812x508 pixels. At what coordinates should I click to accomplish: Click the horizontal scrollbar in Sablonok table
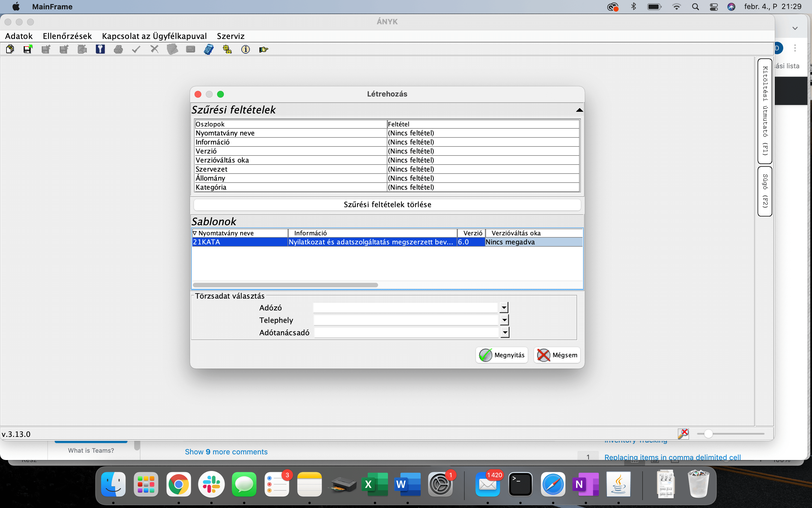[x=285, y=285]
